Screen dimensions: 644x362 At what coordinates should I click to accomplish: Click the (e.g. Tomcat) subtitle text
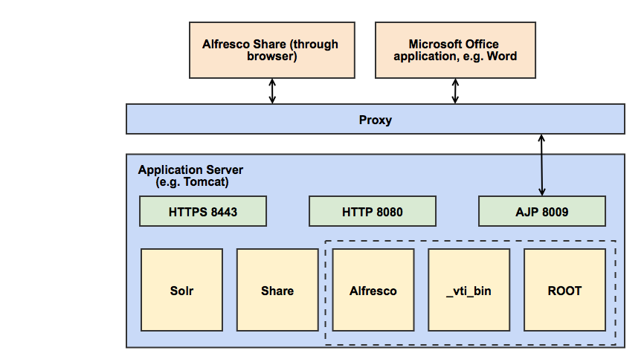(x=192, y=182)
